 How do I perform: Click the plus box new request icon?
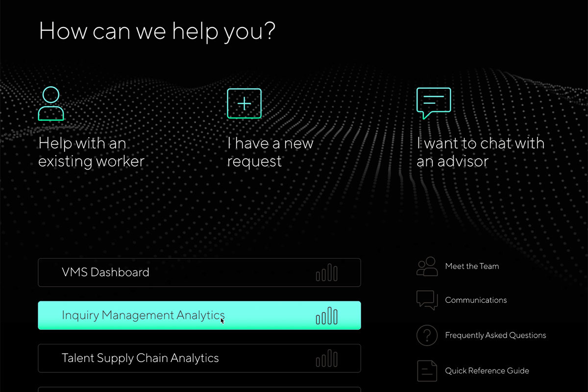coord(244,103)
